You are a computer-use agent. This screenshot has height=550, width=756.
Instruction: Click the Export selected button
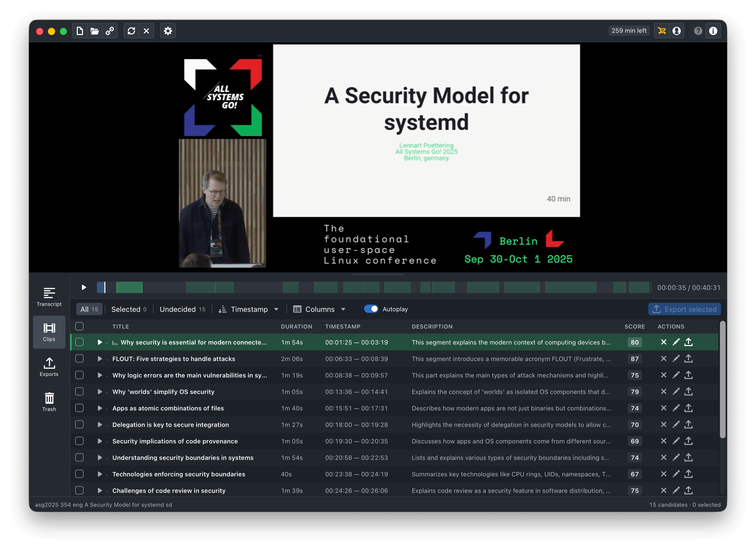[684, 310]
